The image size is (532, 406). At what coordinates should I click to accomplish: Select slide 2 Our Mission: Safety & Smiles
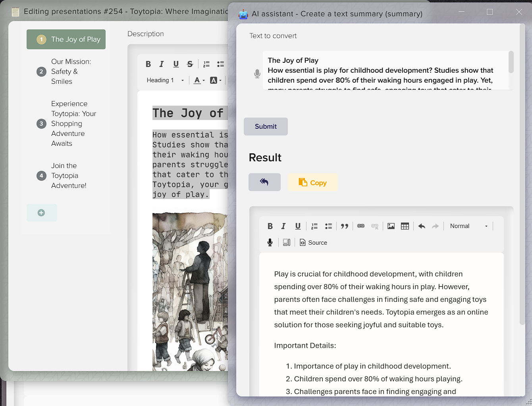[66, 72]
